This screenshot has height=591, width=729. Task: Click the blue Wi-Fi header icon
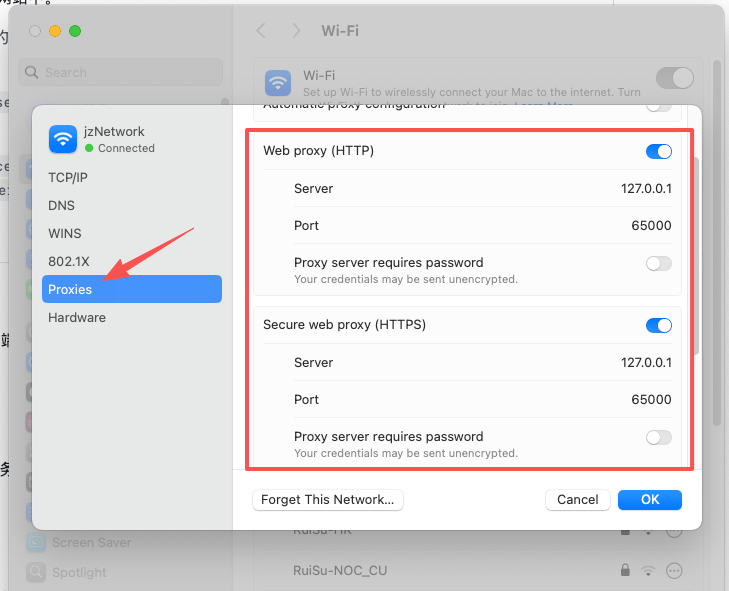(x=278, y=83)
